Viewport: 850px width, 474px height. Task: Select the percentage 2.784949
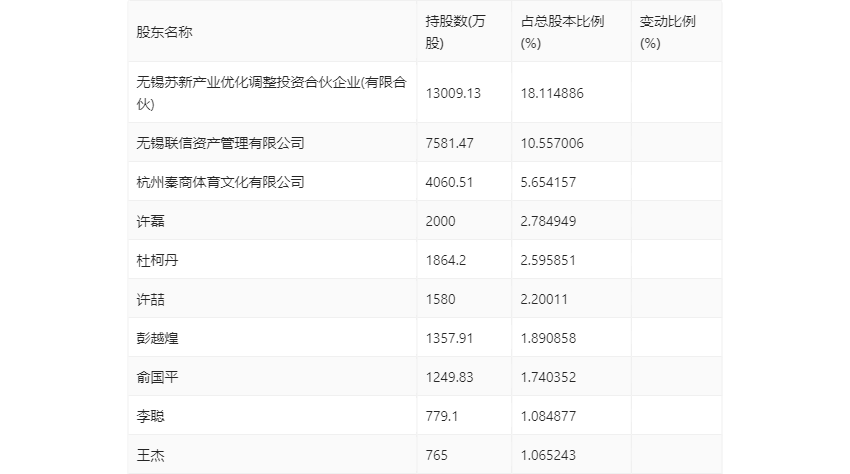pos(548,221)
